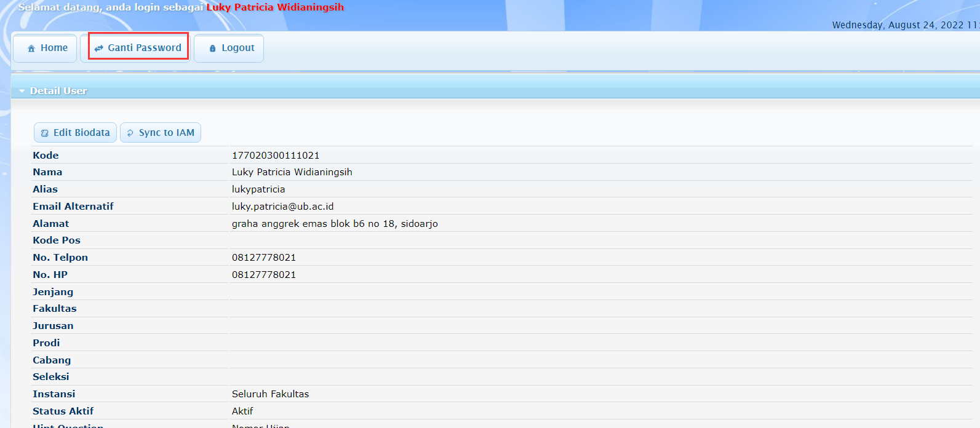Image resolution: width=980 pixels, height=428 pixels.
Task: Click the No. Telpon phone number value
Action: [x=264, y=258]
